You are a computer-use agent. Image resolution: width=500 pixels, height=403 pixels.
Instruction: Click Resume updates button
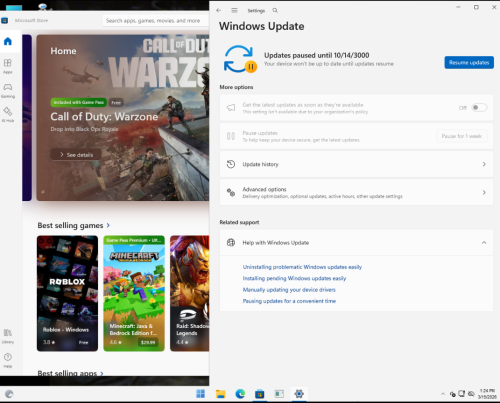(469, 62)
